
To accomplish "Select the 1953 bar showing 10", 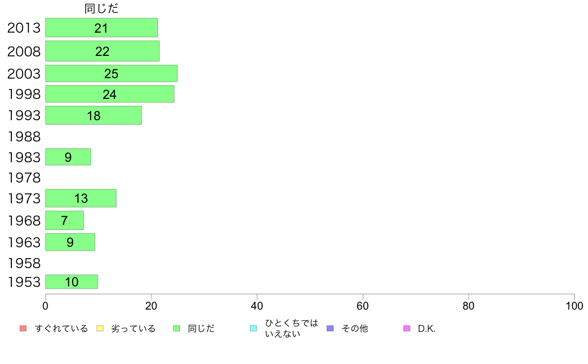I will point(72,281).
